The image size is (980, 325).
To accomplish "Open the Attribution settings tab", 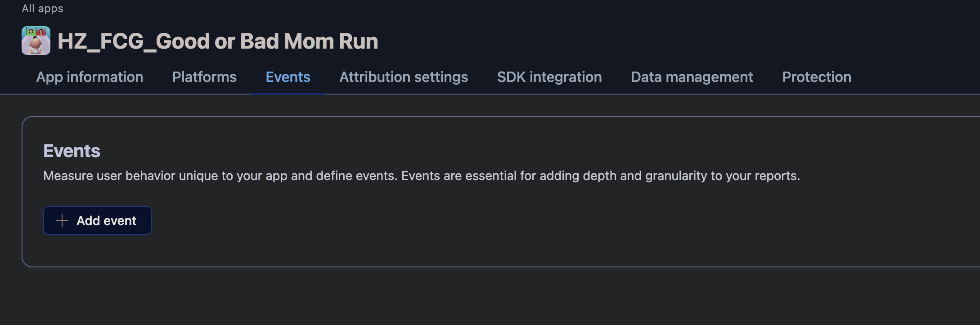I will click(404, 77).
